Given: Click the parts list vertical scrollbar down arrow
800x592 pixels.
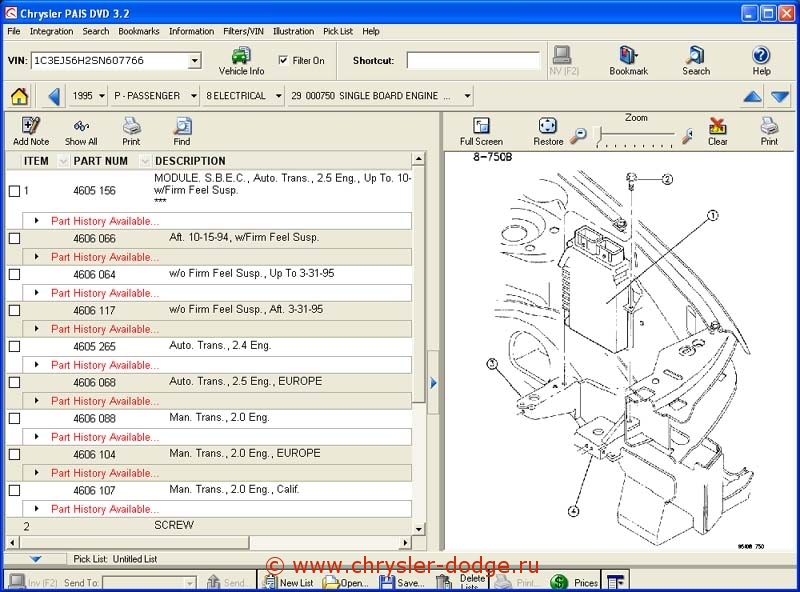Looking at the screenshot, I should (418, 529).
